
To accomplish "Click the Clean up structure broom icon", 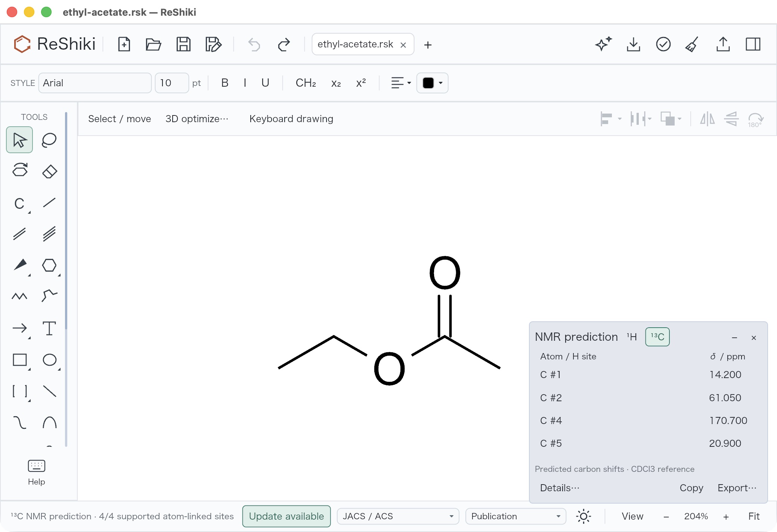I will click(x=693, y=44).
